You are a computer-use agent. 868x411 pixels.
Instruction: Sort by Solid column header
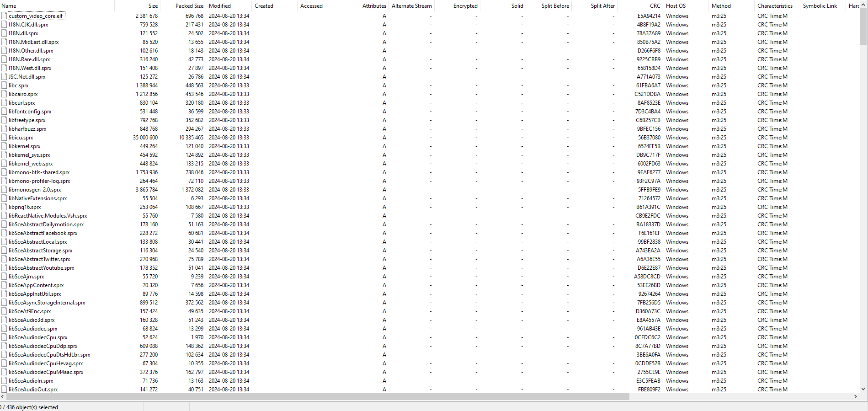503,6
